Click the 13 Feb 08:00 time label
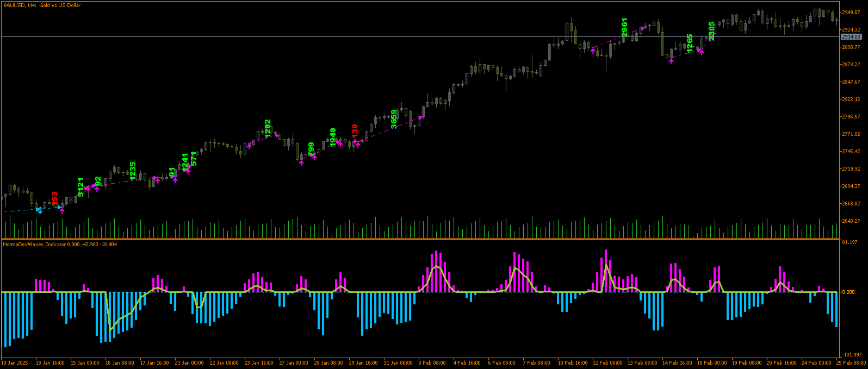 click(642, 362)
